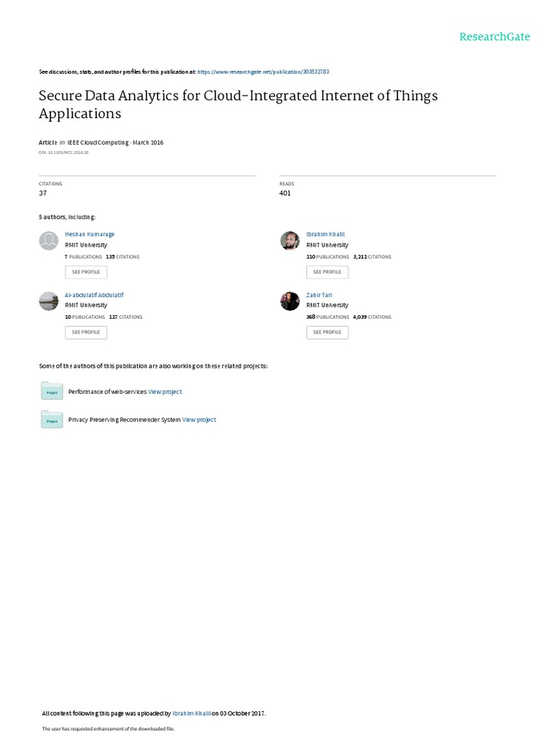The height and width of the screenshot is (747, 560).
Task: Open Zahir Tari's author name link
Action: 319,295
